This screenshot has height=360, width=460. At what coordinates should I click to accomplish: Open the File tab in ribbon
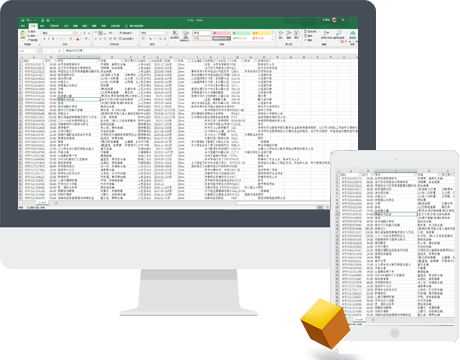click(x=23, y=26)
